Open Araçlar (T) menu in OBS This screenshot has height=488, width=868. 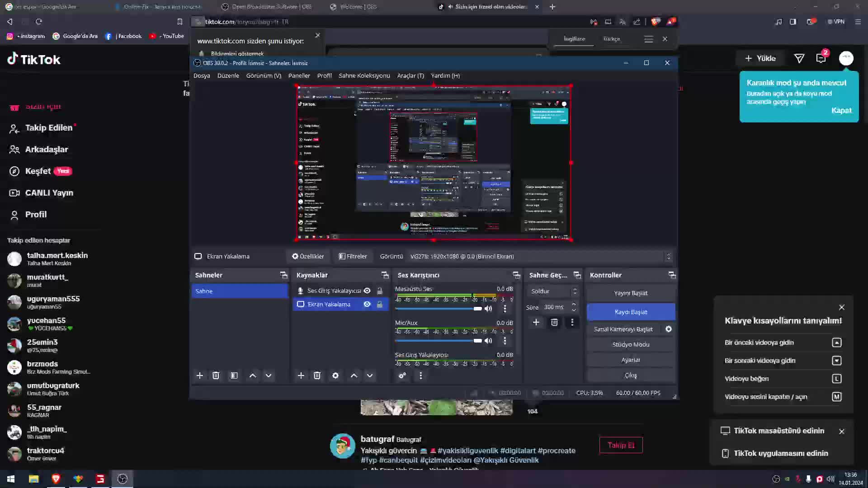[x=410, y=75]
